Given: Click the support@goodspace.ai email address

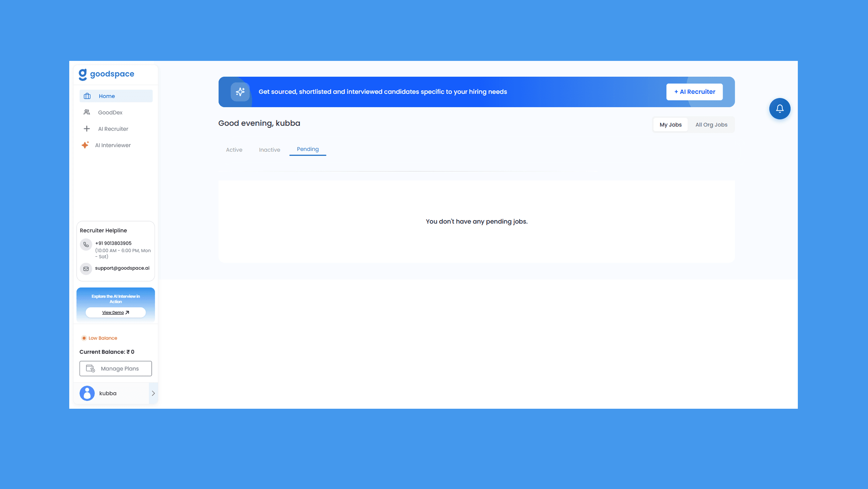Looking at the screenshot, I should tap(122, 268).
